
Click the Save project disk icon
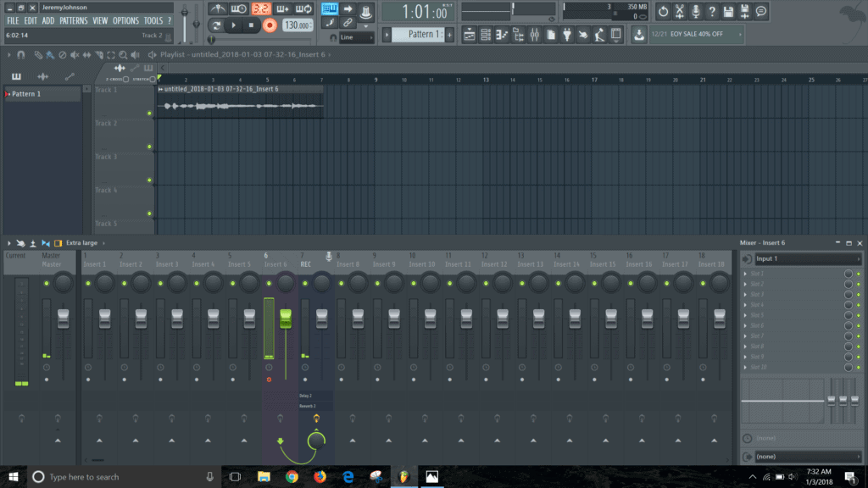729,10
